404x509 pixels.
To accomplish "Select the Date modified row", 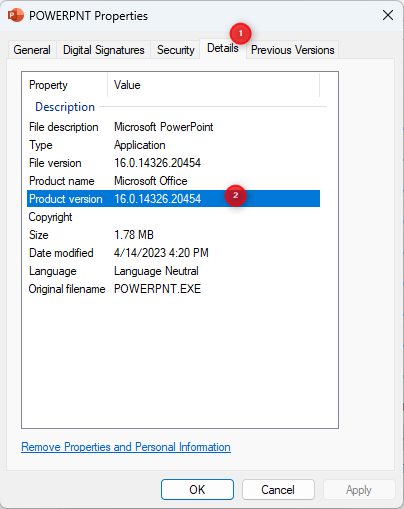I will (173, 253).
